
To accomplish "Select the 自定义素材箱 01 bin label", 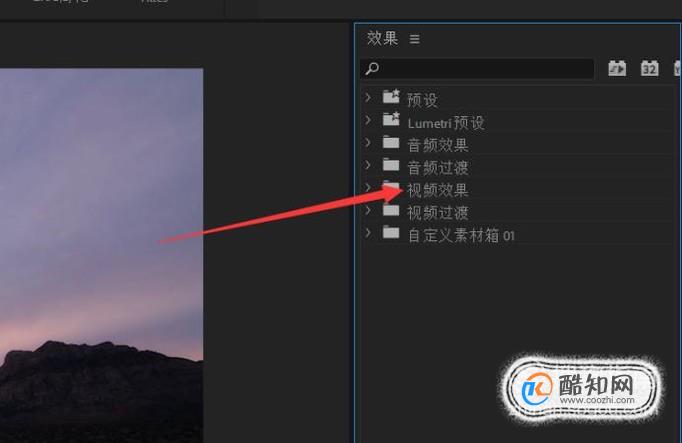I will (x=461, y=235).
